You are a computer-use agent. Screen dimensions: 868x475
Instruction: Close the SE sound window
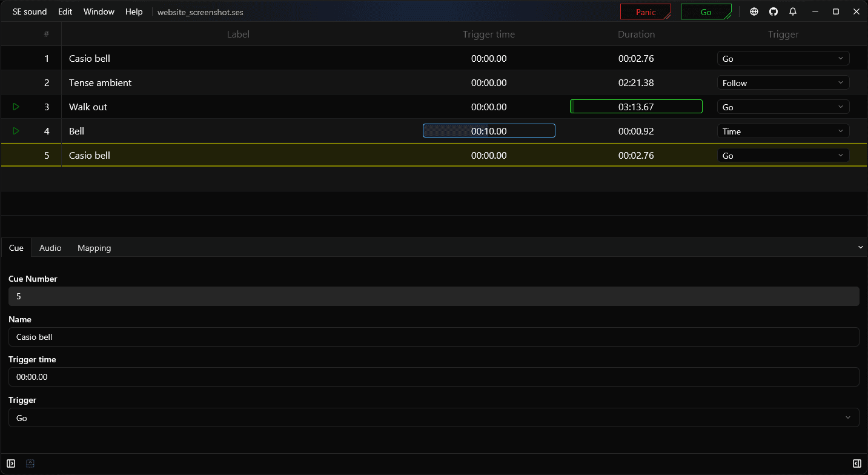click(856, 12)
